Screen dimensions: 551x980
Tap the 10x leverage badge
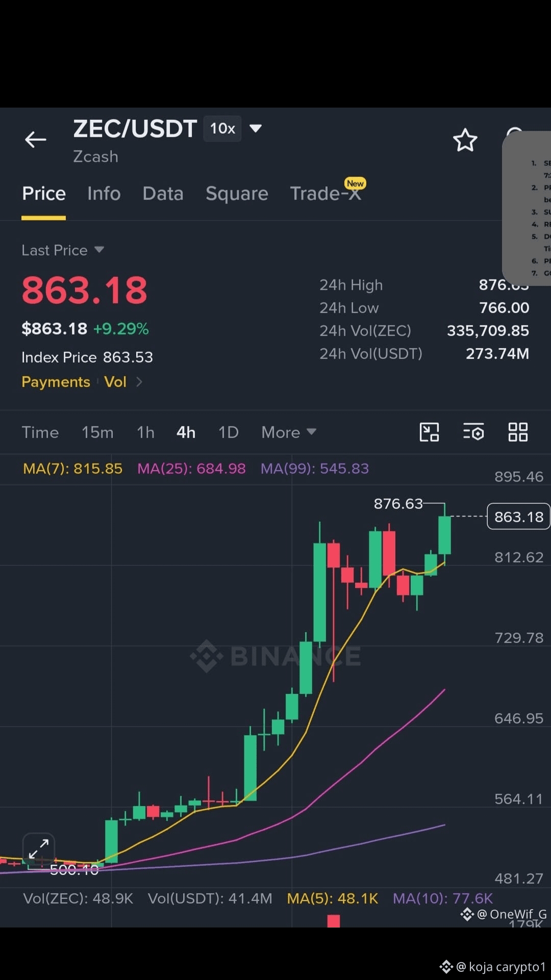click(222, 128)
